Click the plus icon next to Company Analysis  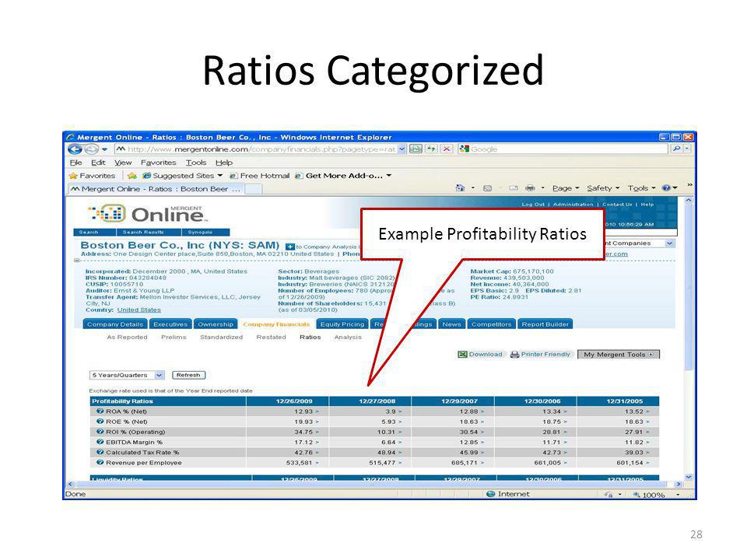[x=289, y=247]
